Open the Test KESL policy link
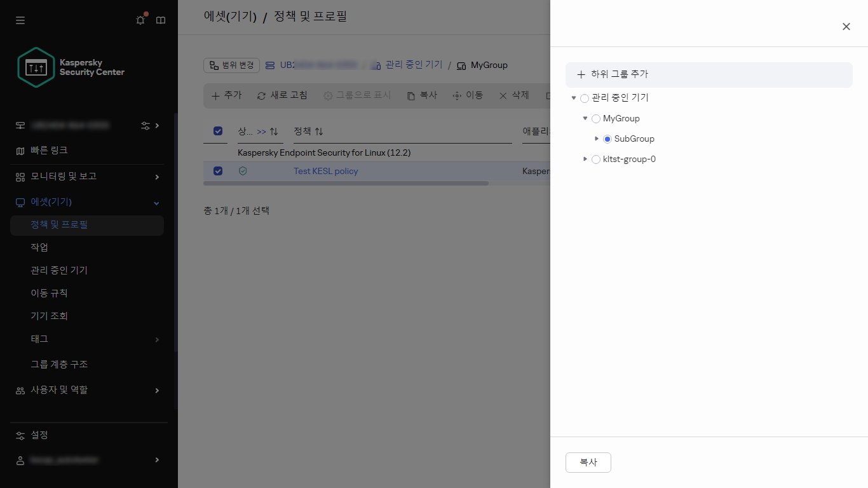868x488 pixels. point(325,171)
